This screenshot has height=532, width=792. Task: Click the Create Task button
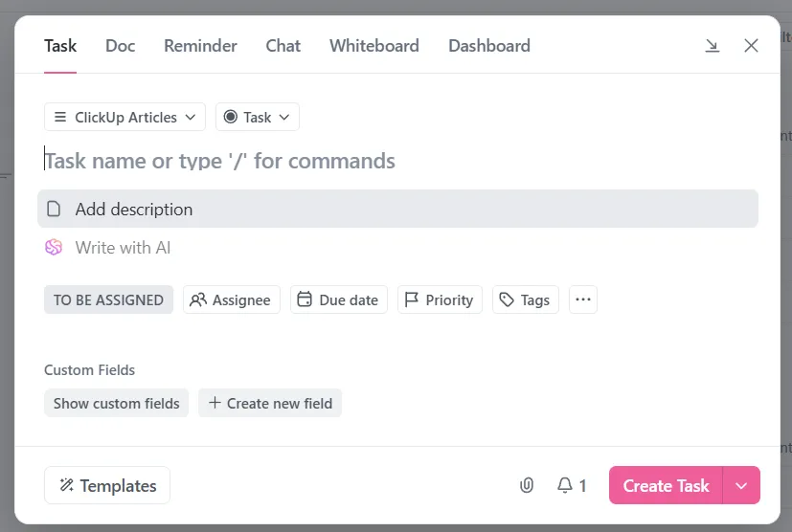pyautogui.click(x=666, y=485)
